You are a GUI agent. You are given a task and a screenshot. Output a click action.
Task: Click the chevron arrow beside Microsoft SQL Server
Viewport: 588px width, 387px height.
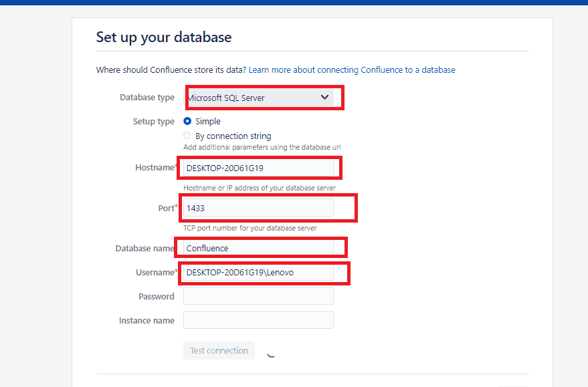pos(324,98)
